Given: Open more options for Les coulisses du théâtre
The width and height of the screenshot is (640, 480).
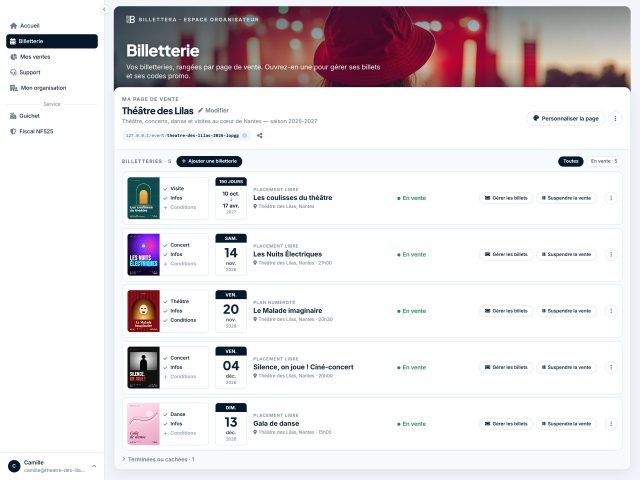Looking at the screenshot, I should coord(611,198).
